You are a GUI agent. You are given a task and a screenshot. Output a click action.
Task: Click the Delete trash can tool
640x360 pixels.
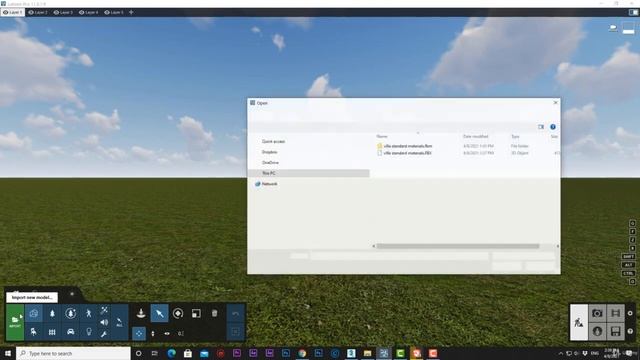tap(214, 313)
